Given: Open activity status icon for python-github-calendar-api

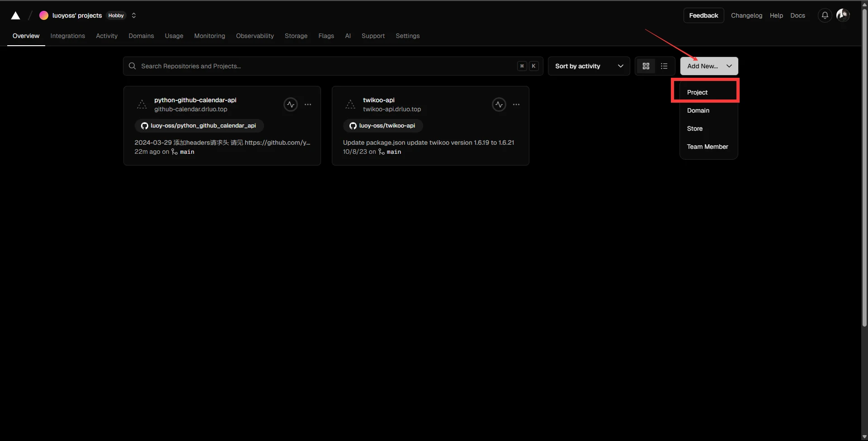Looking at the screenshot, I should [x=291, y=104].
